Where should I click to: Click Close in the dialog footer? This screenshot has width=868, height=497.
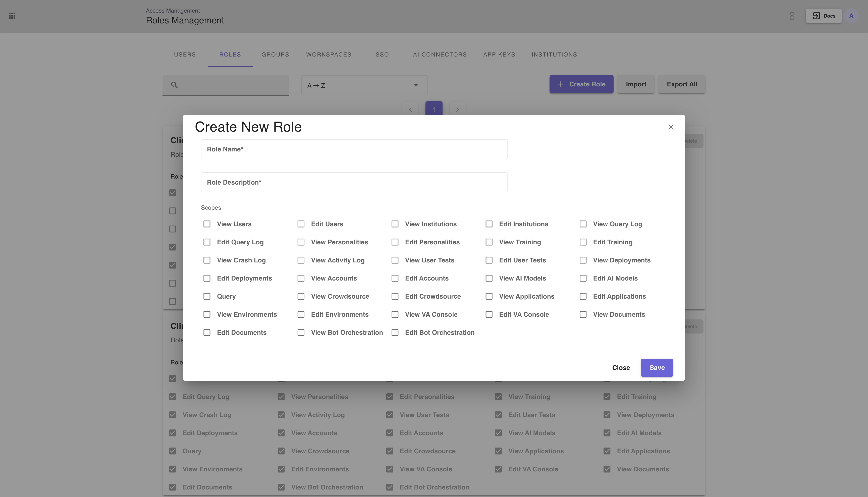[621, 368]
